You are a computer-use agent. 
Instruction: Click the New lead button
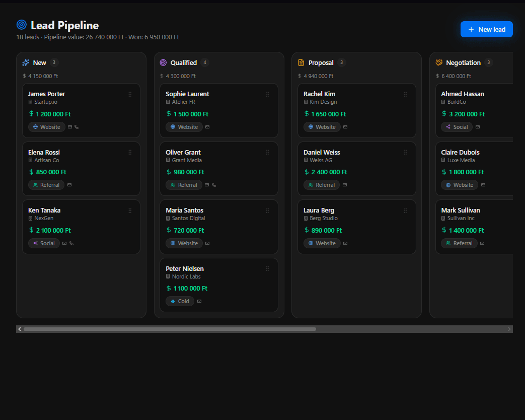click(x=487, y=29)
